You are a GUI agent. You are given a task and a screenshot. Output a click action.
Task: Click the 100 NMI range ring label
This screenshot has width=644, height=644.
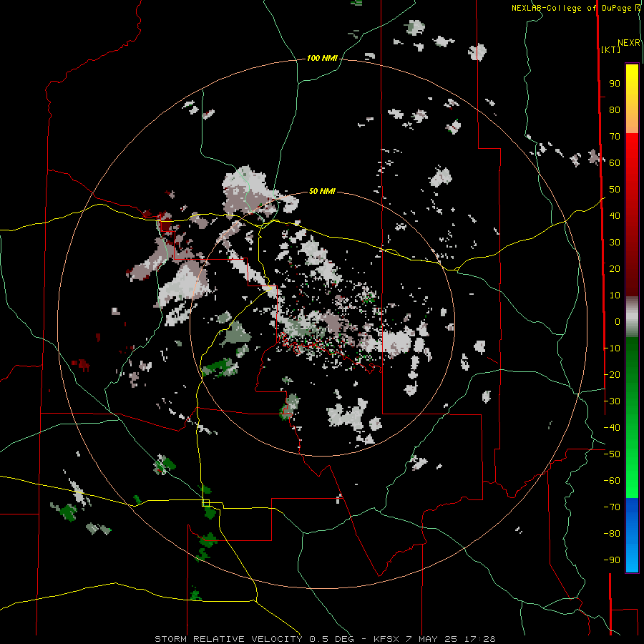pos(322,58)
